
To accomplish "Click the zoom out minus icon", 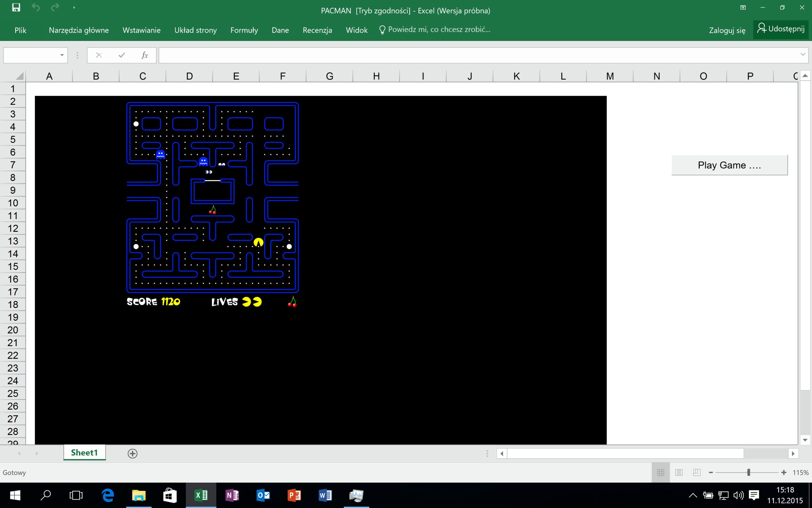I will pyautogui.click(x=711, y=472).
